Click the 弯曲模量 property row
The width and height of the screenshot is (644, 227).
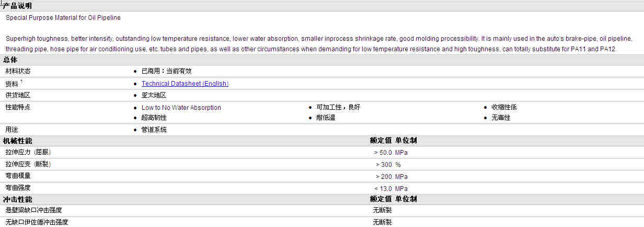tap(18, 176)
